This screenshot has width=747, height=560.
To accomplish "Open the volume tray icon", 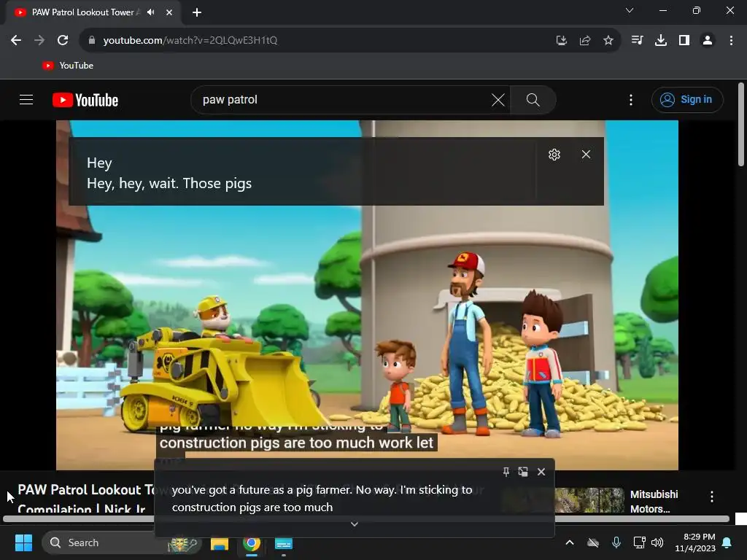I will pyautogui.click(x=657, y=542).
